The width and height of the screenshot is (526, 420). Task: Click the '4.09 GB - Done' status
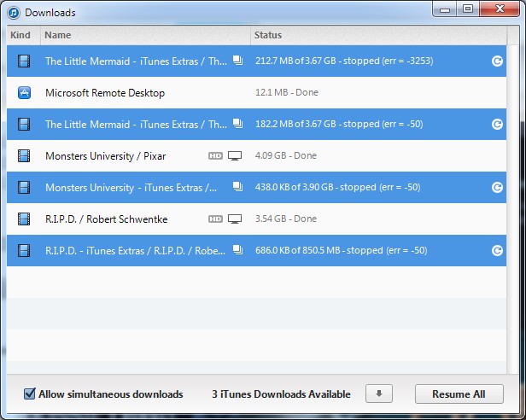tap(286, 155)
